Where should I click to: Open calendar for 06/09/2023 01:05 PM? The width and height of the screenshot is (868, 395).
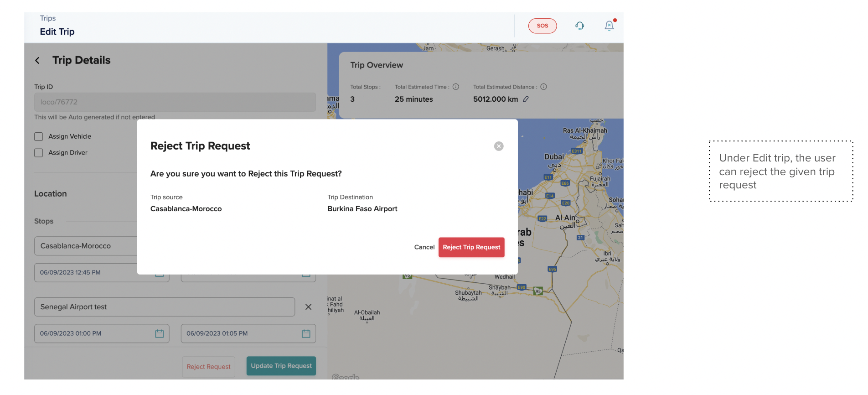pyautogui.click(x=306, y=334)
